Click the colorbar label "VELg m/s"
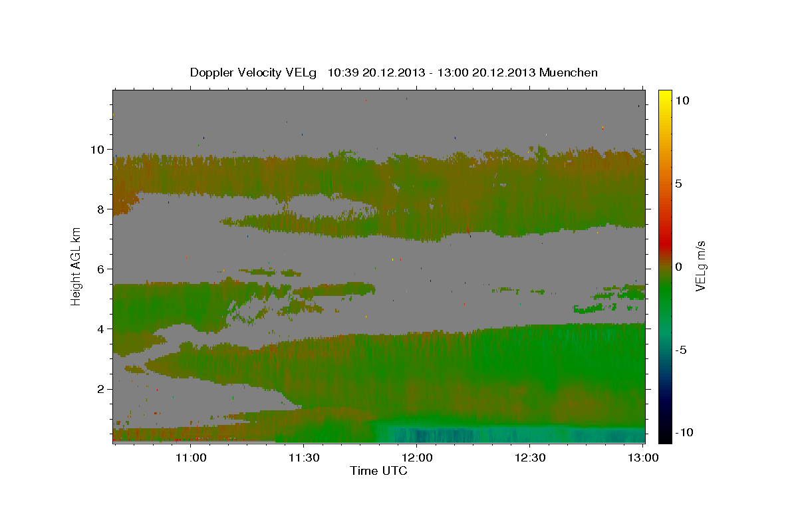 pos(700,266)
